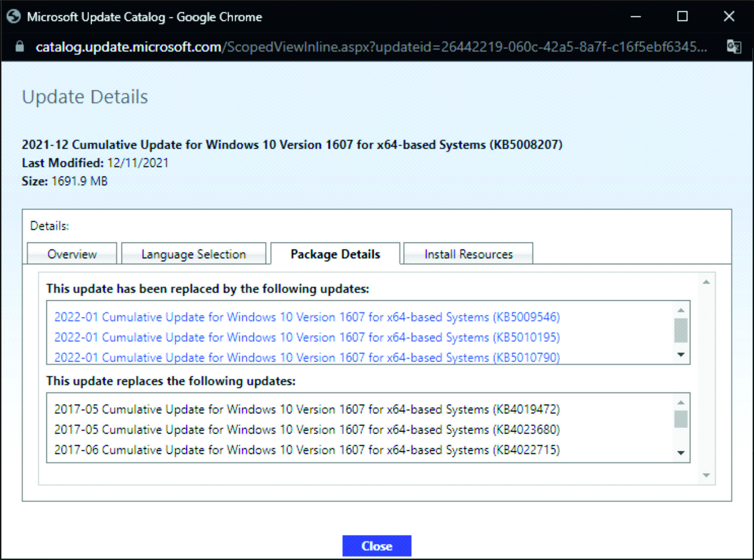Open the KB5010195 replacement update link

click(307, 338)
